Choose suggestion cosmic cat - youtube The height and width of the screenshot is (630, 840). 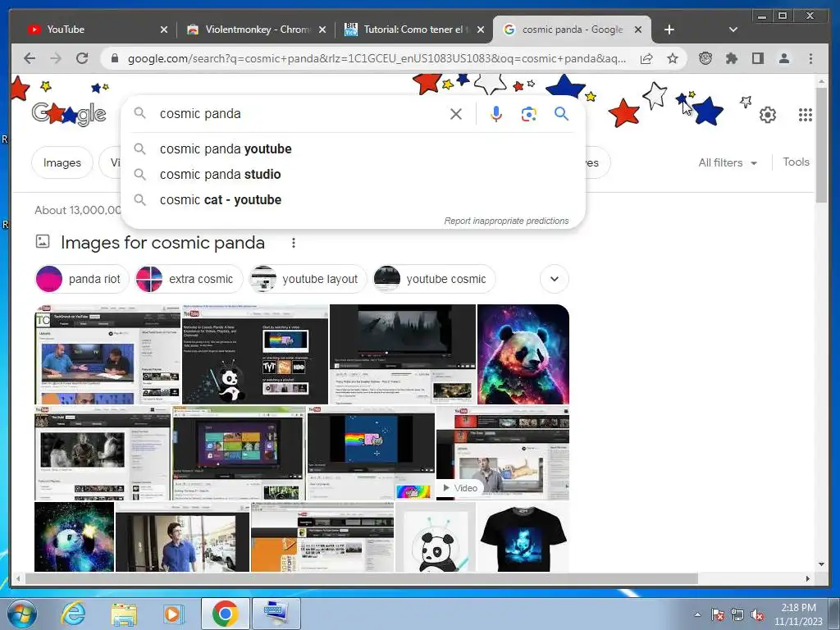354,200
